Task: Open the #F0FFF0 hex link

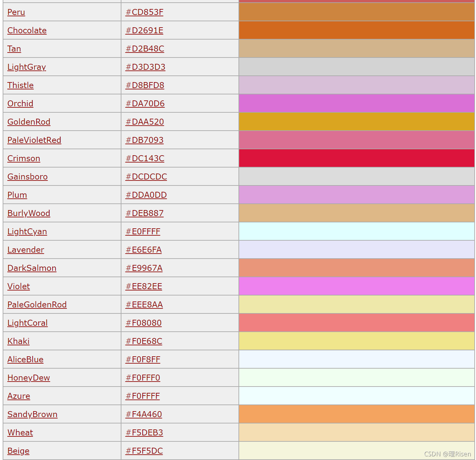Action: click(x=143, y=378)
